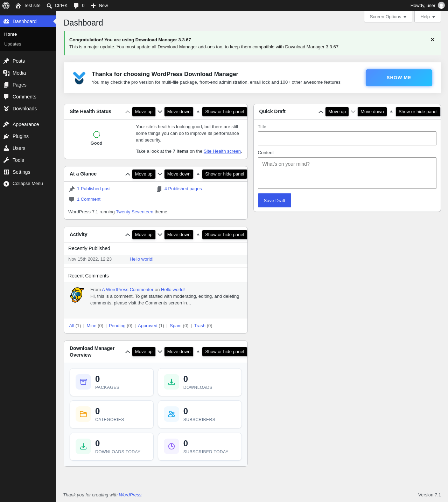Click the Download Manager logo in the banner

pos(79,78)
